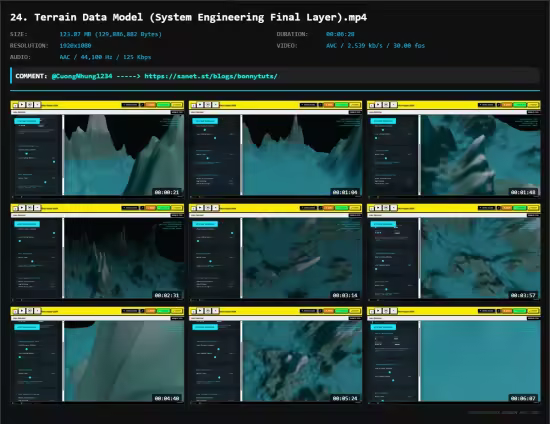550x424 pixels.
Task: Select the title "24. Terrain Data Model" filename
Action: [188, 17]
